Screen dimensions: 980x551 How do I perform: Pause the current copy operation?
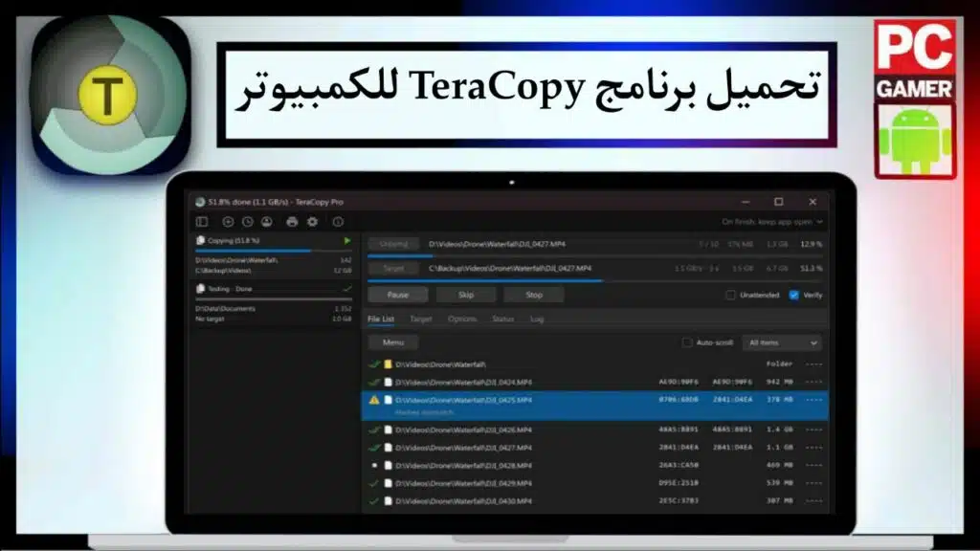point(397,295)
